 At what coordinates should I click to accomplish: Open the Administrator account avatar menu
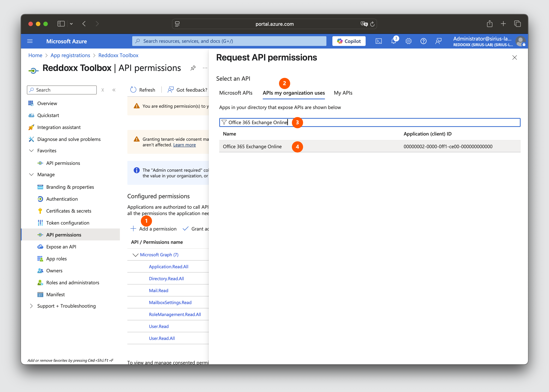(520, 41)
